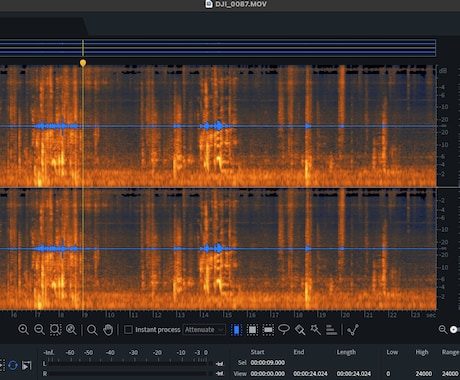The image size is (460, 380).
Task: Click the High frequency value 24000
Action: click(424, 374)
